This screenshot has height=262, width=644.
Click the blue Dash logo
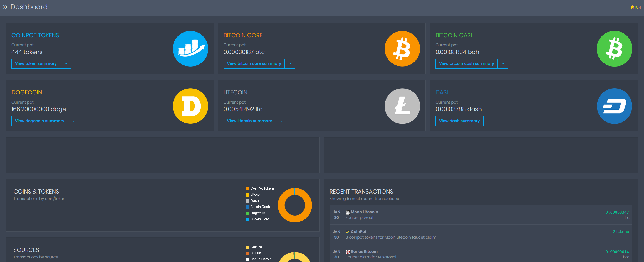pyautogui.click(x=615, y=106)
